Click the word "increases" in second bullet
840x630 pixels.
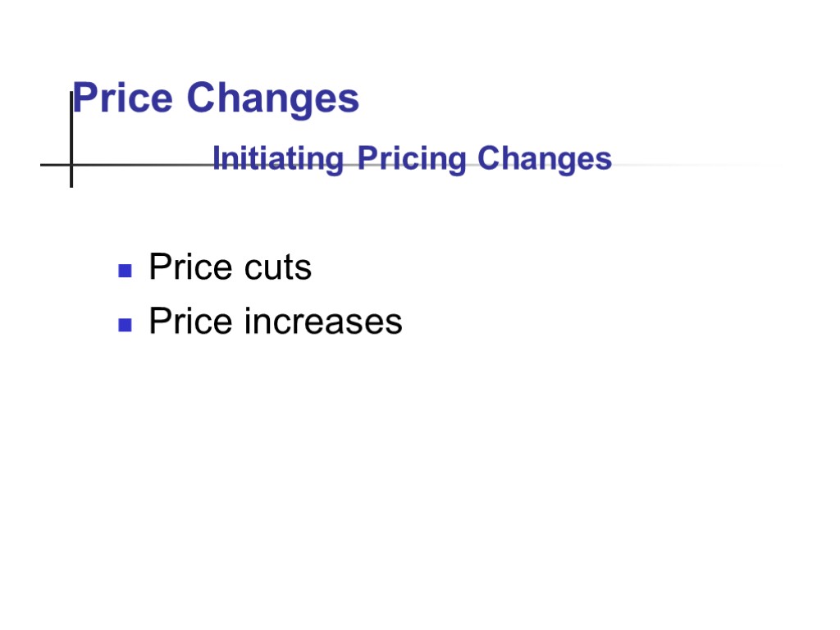[322, 321]
